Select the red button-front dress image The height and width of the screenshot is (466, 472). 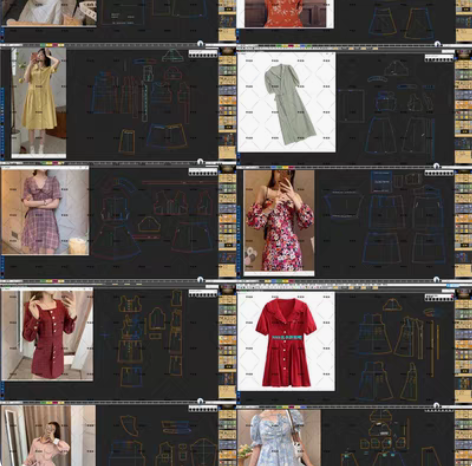(x=286, y=341)
